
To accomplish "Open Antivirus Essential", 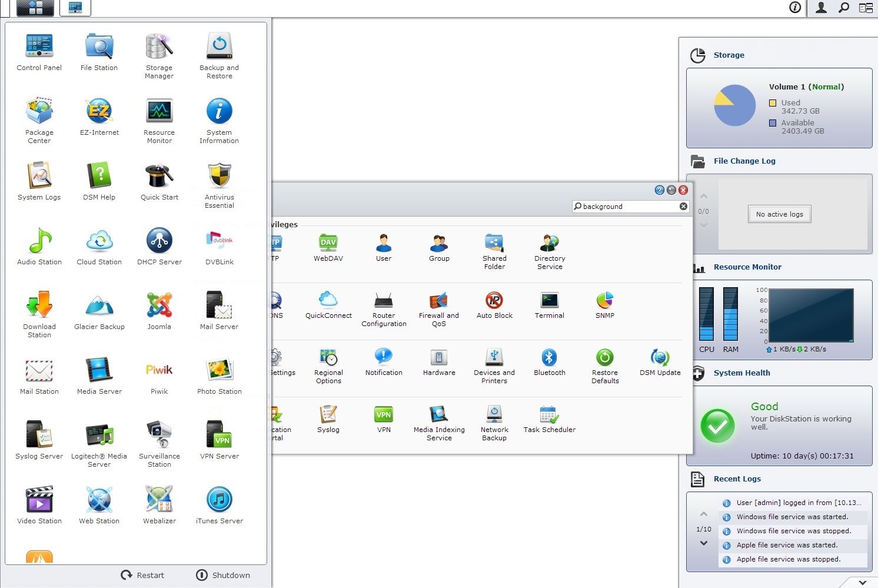I will [219, 185].
